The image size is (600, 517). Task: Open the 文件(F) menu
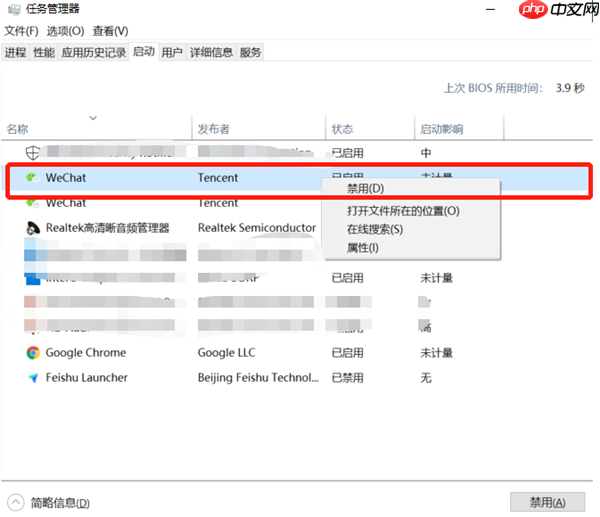pyautogui.click(x=21, y=31)
